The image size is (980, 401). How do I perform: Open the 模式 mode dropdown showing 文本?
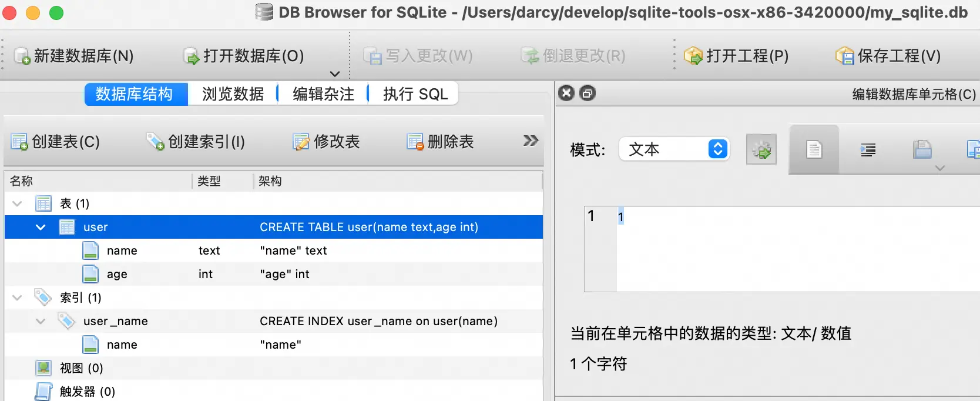pos(674,149)
